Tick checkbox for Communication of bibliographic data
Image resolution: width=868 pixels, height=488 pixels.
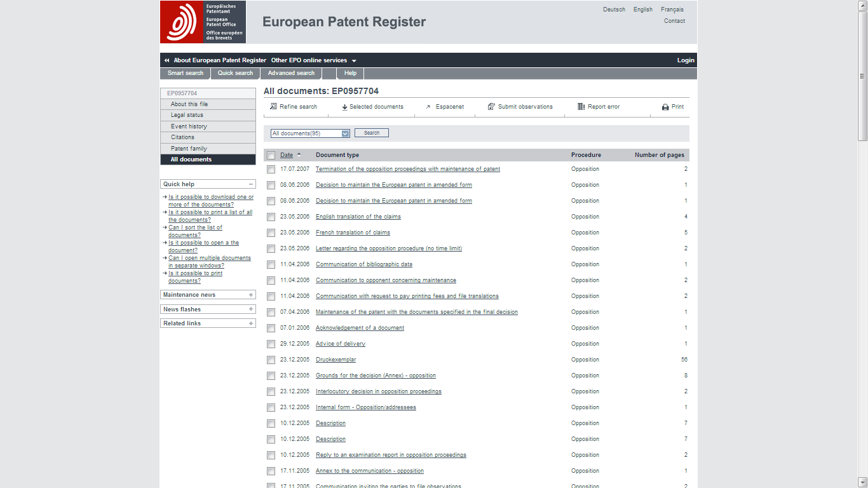(x=271, y=265)
